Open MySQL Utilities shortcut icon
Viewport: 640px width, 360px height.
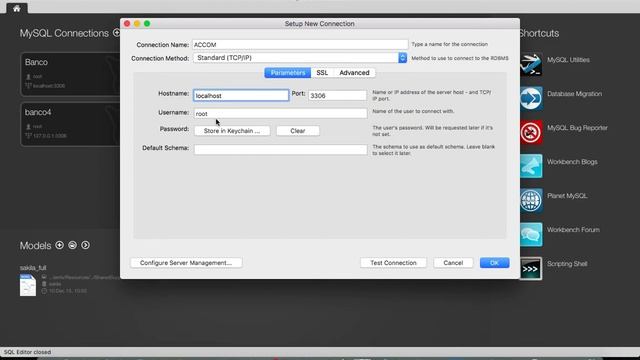pyautogui.click(x=531, y=64)
